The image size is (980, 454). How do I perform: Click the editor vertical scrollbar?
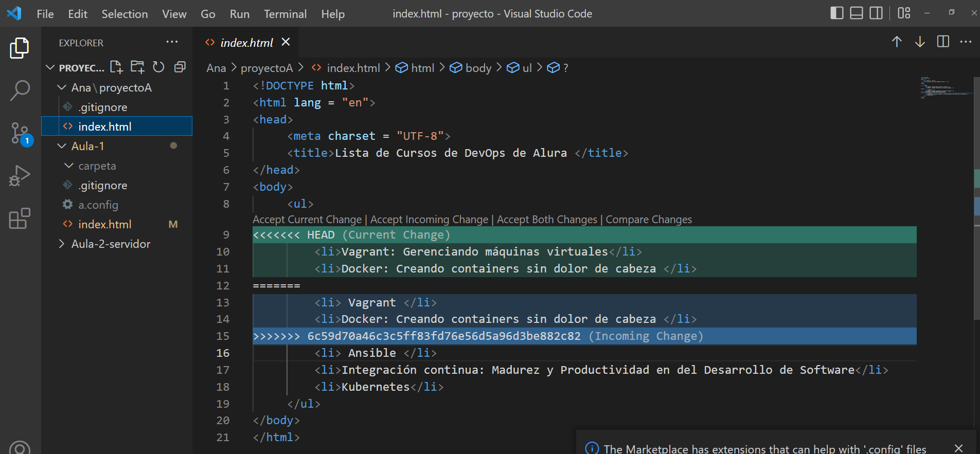coord(977,198)
